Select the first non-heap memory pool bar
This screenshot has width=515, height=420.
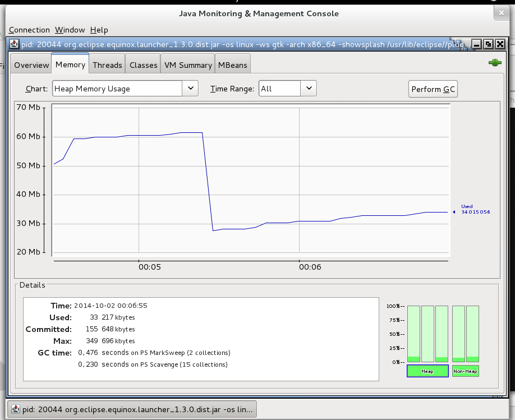pyautogui.click(x=458, y=334)
